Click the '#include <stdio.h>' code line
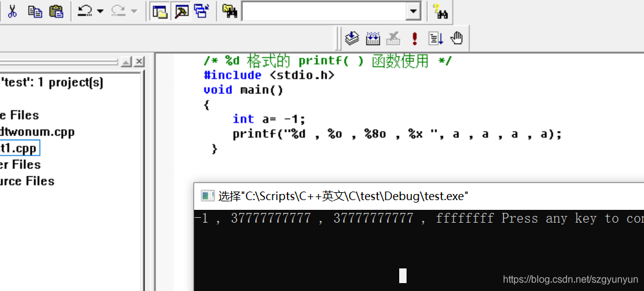The image size is (644, 291). click(x=269, y=75)
